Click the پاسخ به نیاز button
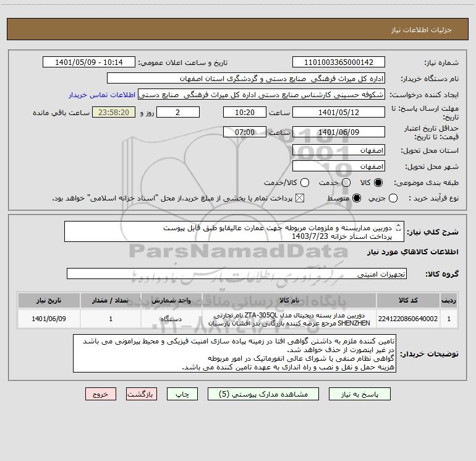This screenshot has width=476, height=461. tap(359, 394)
